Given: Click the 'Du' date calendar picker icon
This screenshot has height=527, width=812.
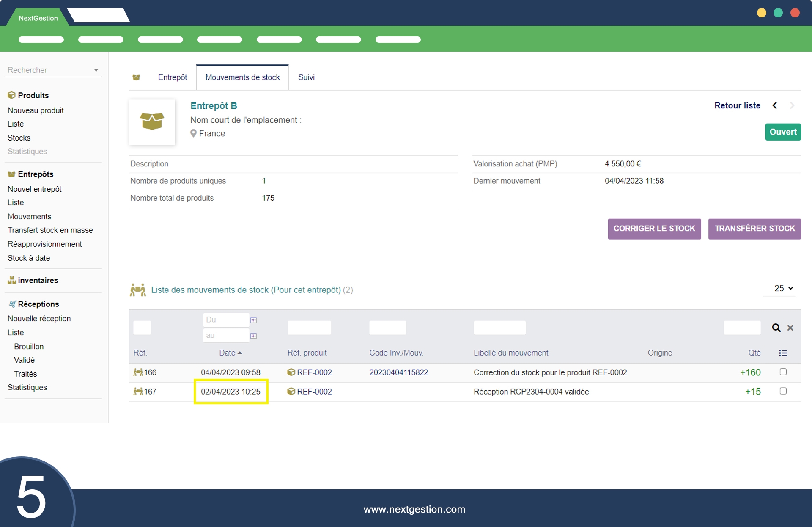Looking at the screenshot, I should [x=253, y=320].
